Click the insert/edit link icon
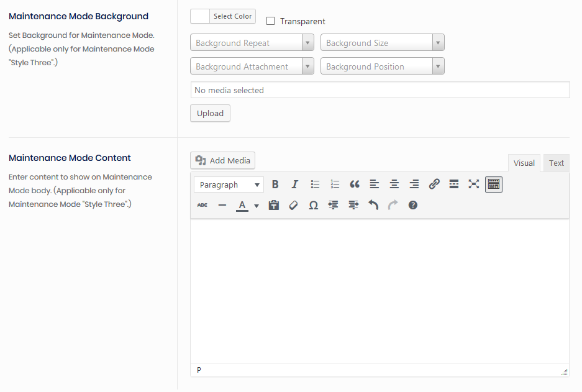 (x=434, y=185)
